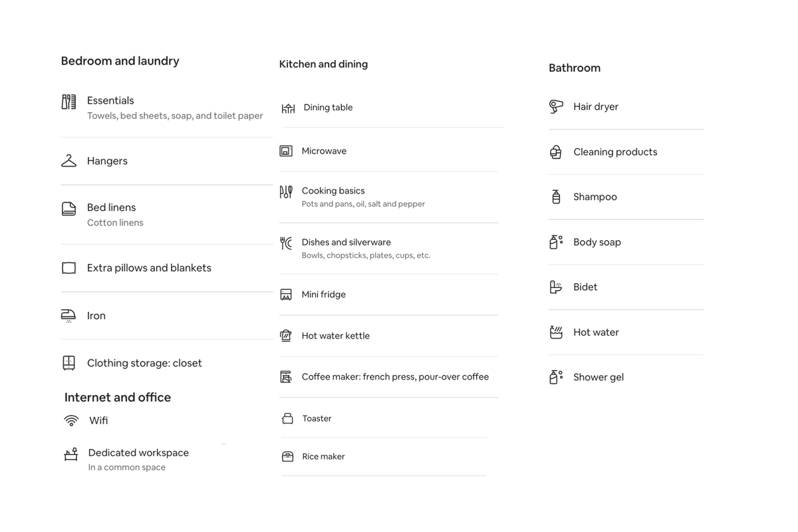Viewport: 798px width, 532px height.
Task: Select the Dedicated workspace desk icon
Action: 71,454
